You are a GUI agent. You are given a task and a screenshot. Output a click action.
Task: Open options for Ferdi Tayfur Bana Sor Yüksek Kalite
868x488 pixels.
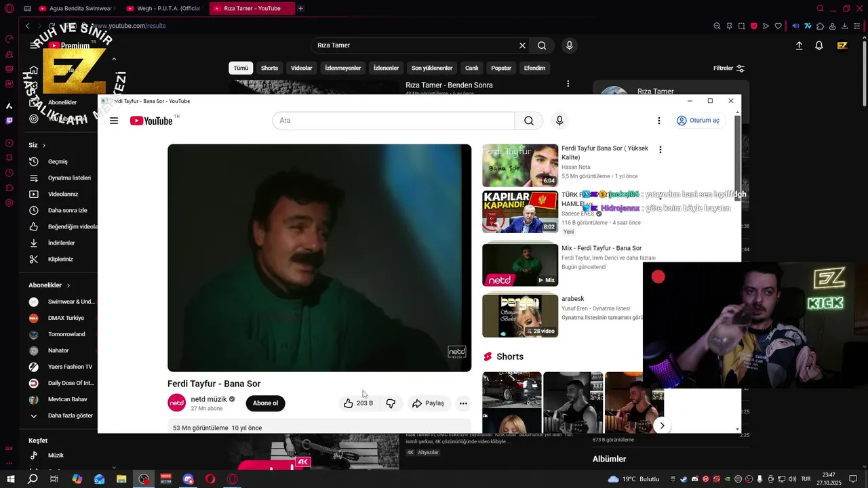coord(660,150)
